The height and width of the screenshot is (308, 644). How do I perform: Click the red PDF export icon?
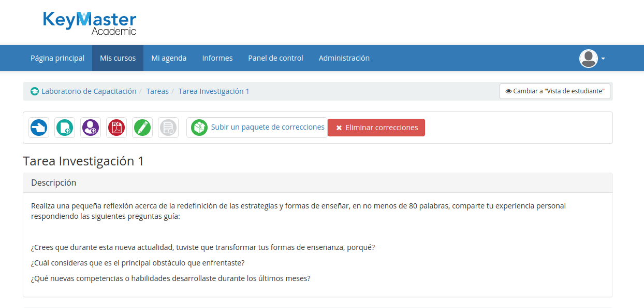[x=116, y=128]
